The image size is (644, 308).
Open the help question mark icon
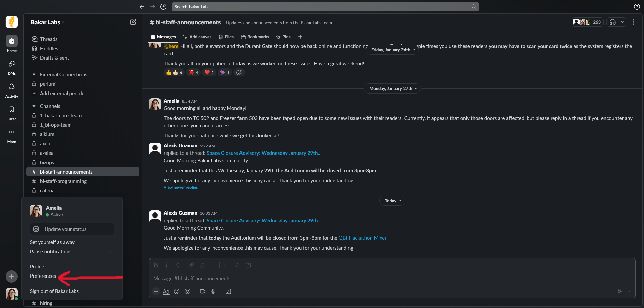click(637, 7)
